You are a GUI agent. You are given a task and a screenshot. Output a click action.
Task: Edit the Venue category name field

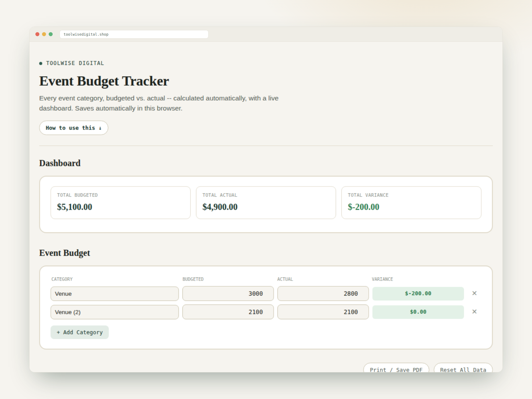coord(115,294)
